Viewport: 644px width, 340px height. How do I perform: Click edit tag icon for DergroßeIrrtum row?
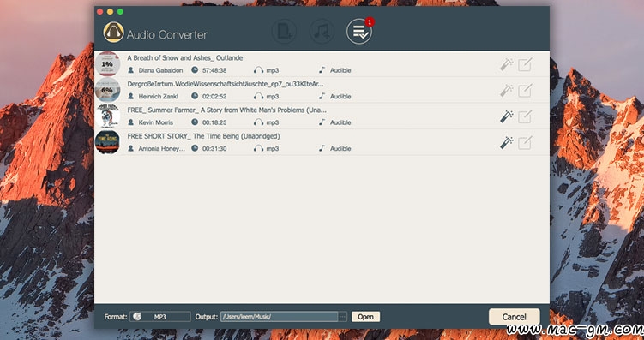[525, 91]
